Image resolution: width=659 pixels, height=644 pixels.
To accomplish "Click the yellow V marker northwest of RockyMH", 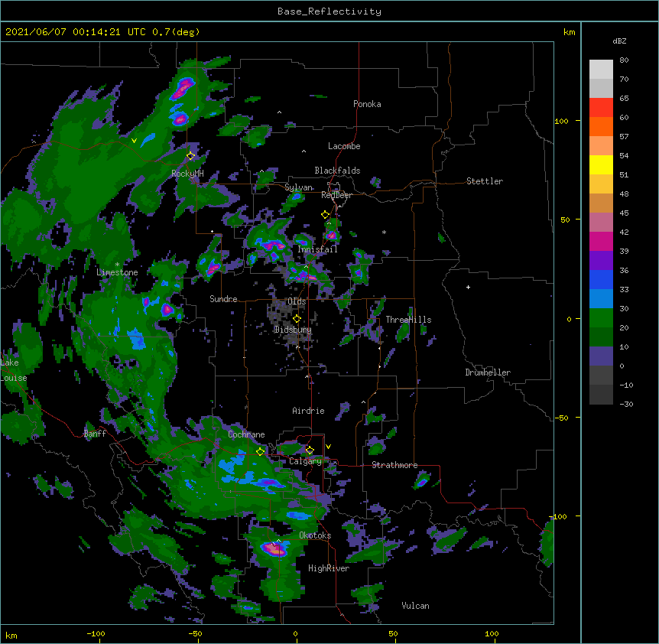I will click(x=134, y=141).
